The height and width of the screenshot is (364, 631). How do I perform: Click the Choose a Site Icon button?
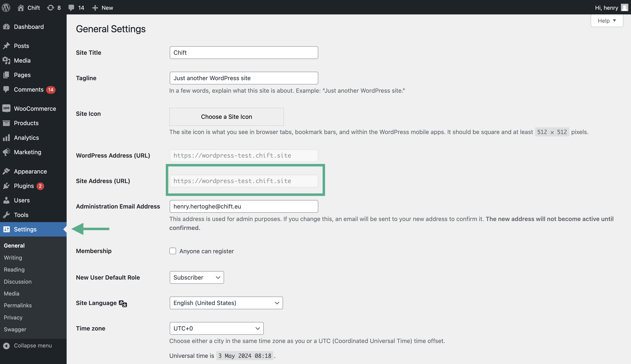coord(226,117)
